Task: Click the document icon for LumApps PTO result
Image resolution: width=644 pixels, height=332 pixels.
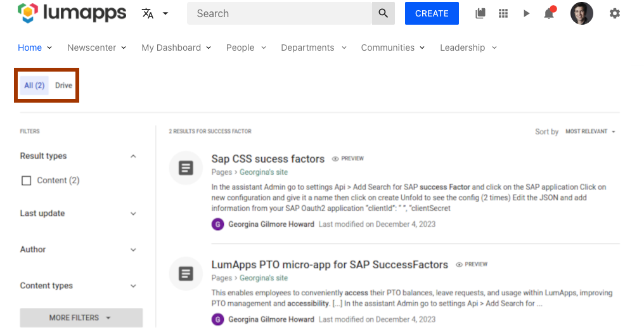Action: [186, 274]
